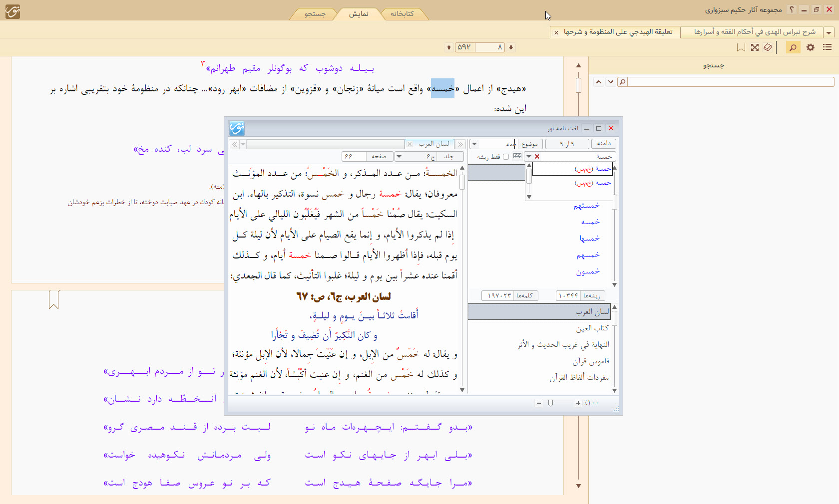839x504 pixels.
Task: Switch to the کتابخانه top tab
Action: click(x=402, y=14)
